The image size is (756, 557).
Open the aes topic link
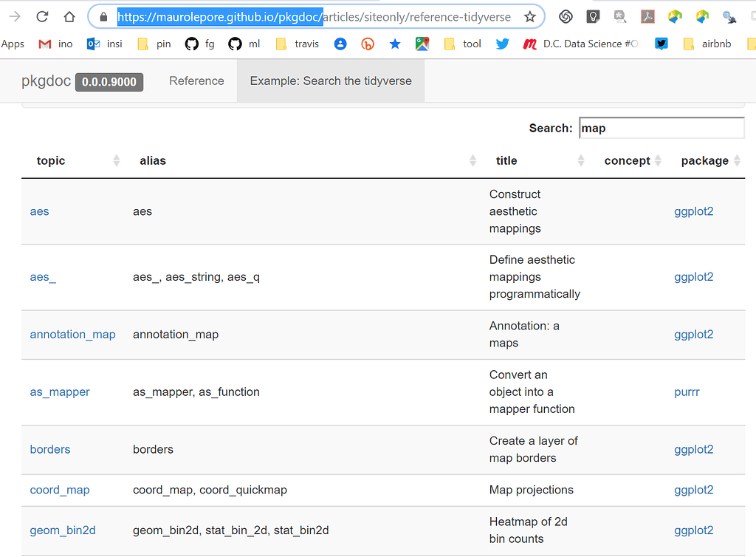tap(40, 212)
